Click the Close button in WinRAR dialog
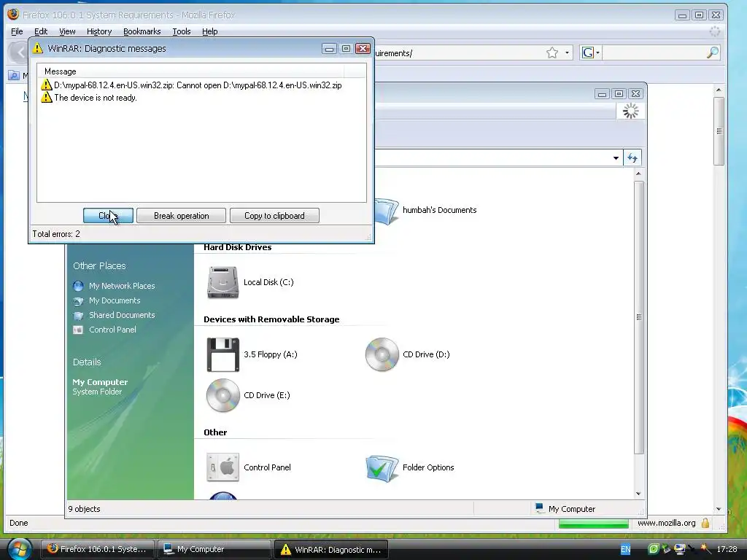This screenshot has height=560, width=747. click(108, 216)
